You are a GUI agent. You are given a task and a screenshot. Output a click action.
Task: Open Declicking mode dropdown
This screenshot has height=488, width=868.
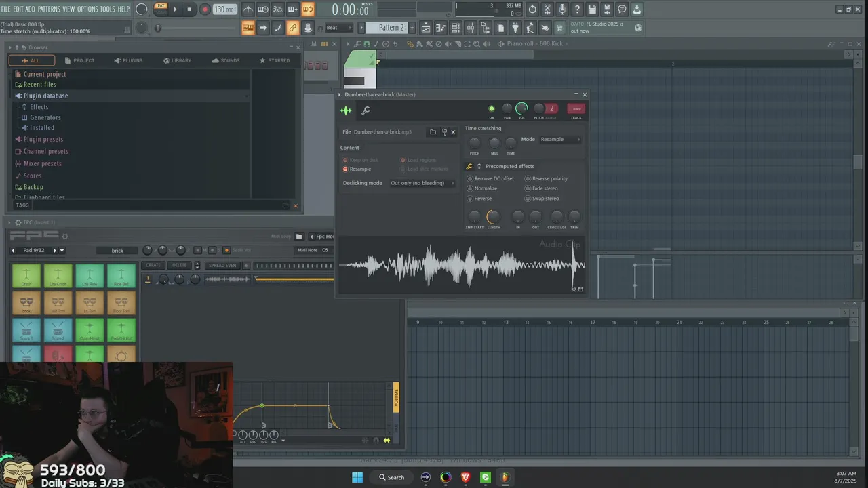click(421, 183)
